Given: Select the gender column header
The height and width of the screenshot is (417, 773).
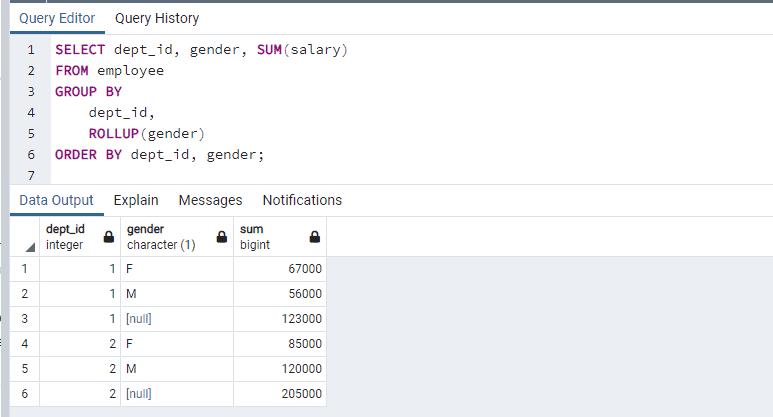Looking at the screenshot, I should point(160,237).
